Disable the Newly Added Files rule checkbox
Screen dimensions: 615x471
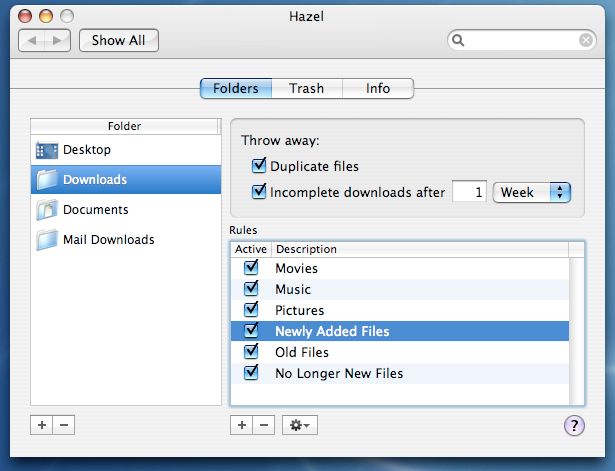click(x=251, y=331)
